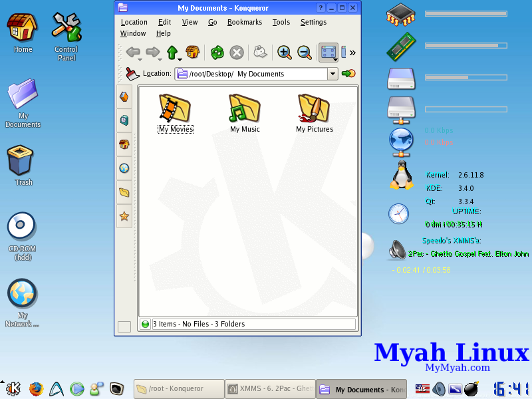This screenshot has height=399, width=532.
Task: Click '3 Items - No Files - 3 Folders' text
Action: click(x=199, y=324)
